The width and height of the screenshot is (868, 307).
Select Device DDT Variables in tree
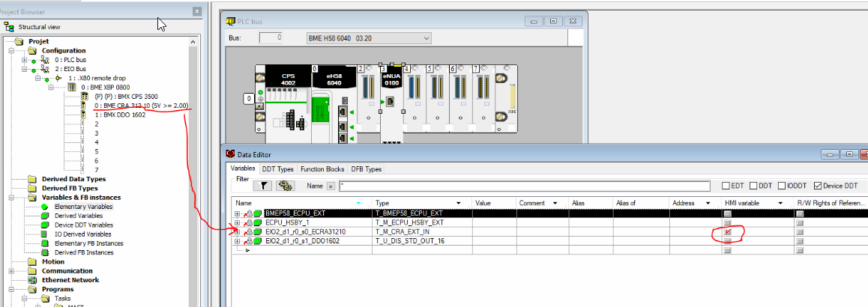[84, 225]
